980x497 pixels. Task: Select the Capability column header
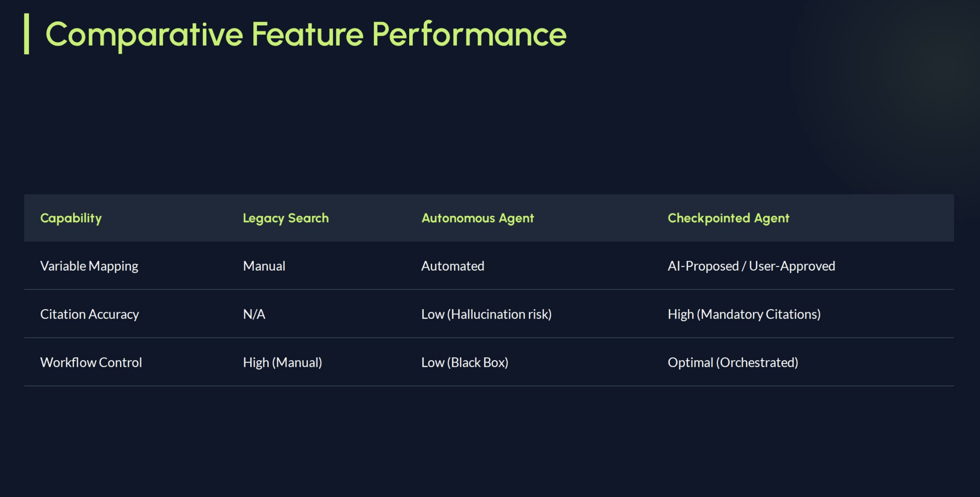pos(71,218)
